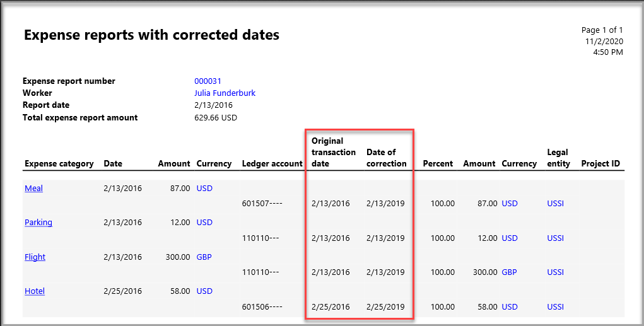Open the Parking expense category link
Viewport: 644px width, 326px height.
coord(38,223)
